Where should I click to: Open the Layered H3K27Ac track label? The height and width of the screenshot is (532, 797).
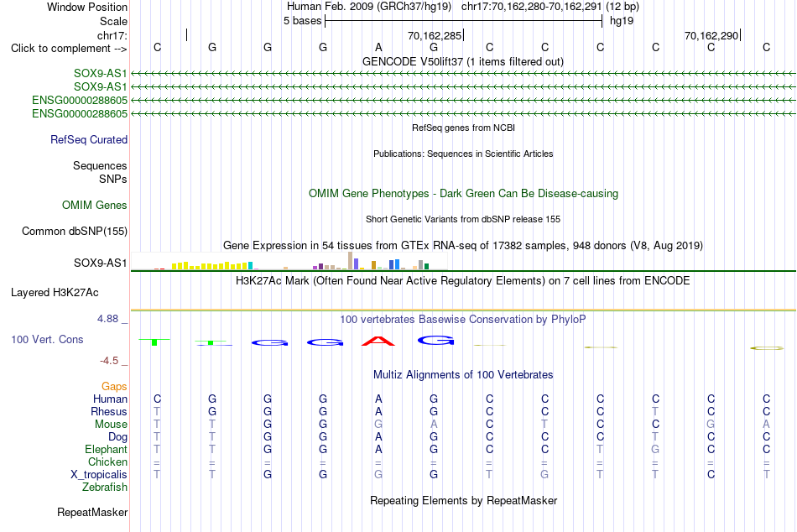click(x=55, y=293)
